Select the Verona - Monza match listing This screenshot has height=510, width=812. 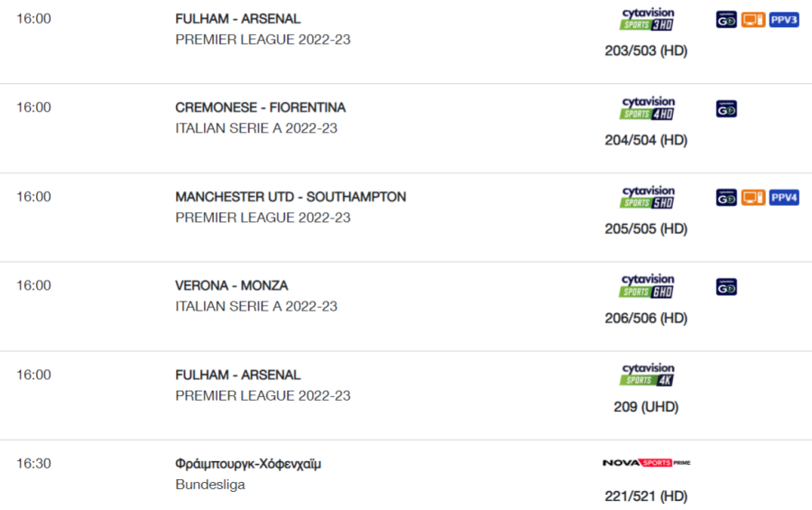point(406,306)
